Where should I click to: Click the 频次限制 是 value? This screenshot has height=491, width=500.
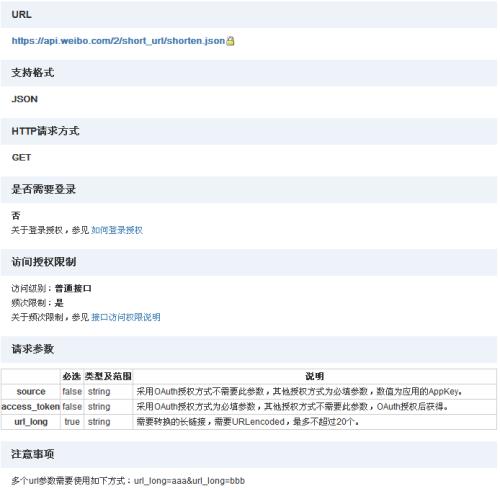[59, 303]
